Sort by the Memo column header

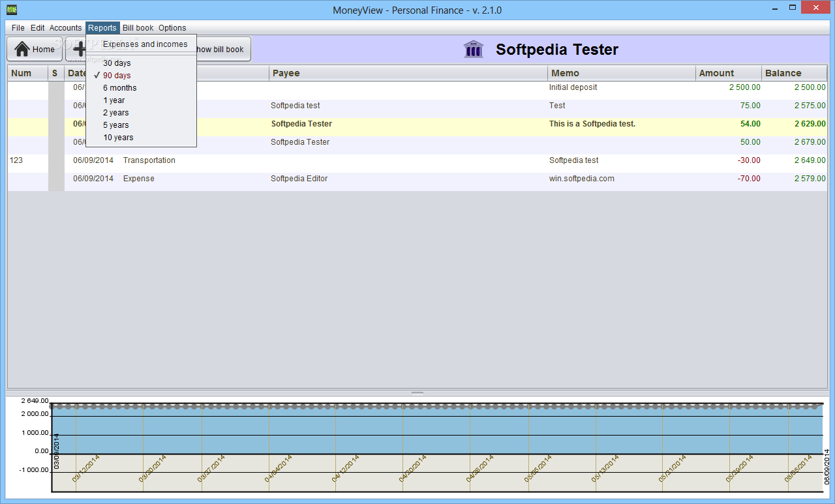pos(622,73)
